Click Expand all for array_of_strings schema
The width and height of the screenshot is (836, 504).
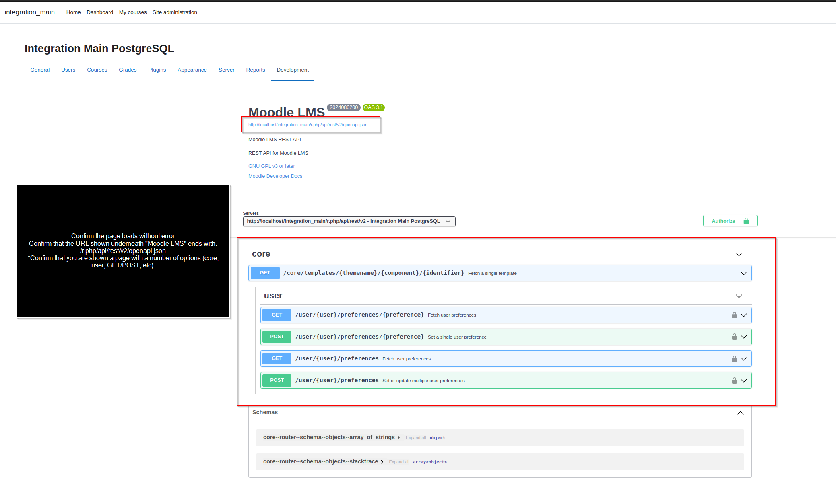point(416,438)
